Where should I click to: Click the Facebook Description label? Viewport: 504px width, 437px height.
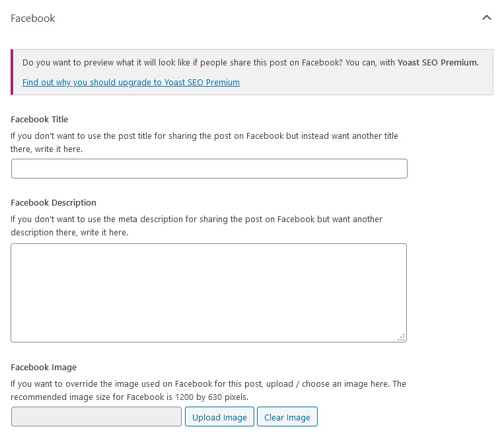[54, 203]
